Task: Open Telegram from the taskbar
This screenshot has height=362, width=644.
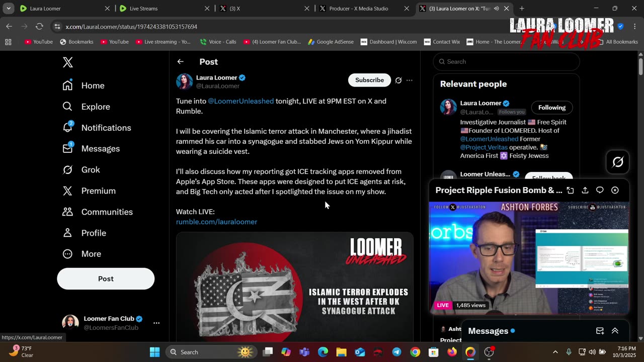Action: 396,352
